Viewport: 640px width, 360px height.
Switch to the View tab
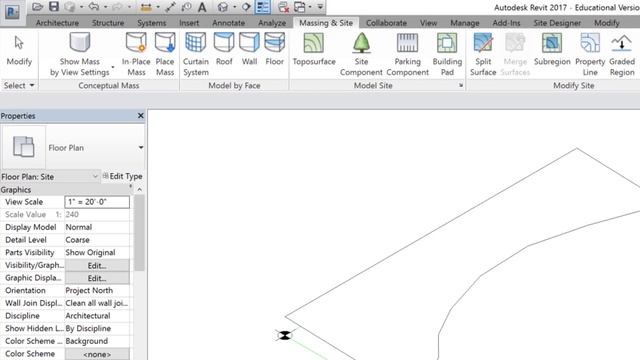click(429, 23)
